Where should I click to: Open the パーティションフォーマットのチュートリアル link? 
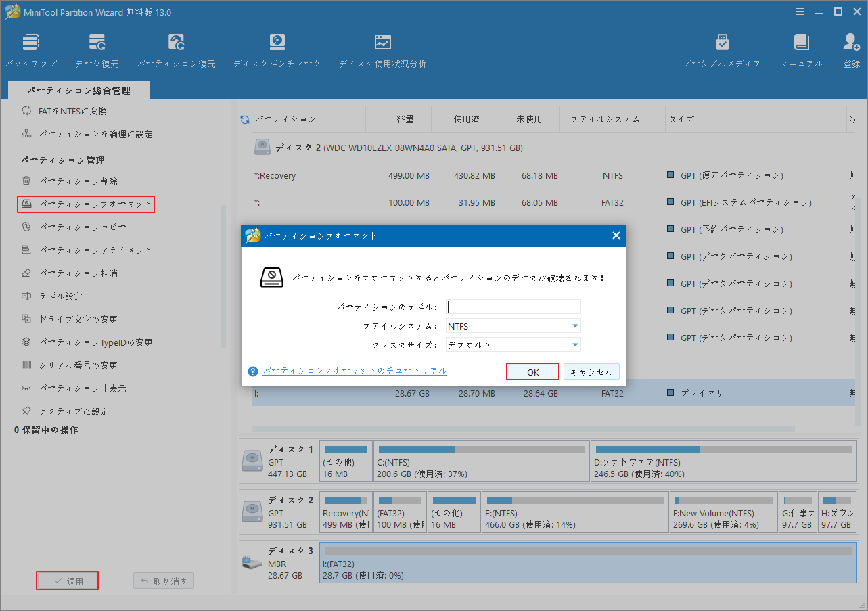pyautogui.click(x=355, y=371)
